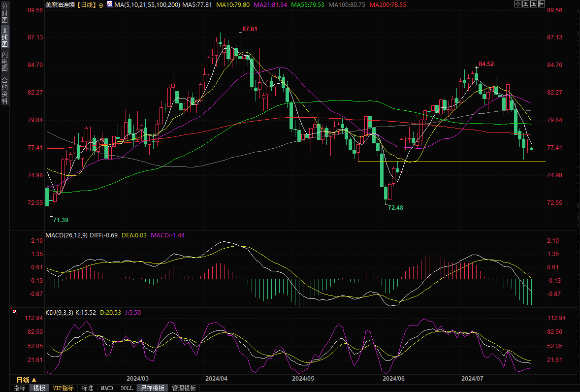The height and width of the screenshot is (392, 580).
Task: Apply the BOLL indicator template
Action: coord(127,388)
